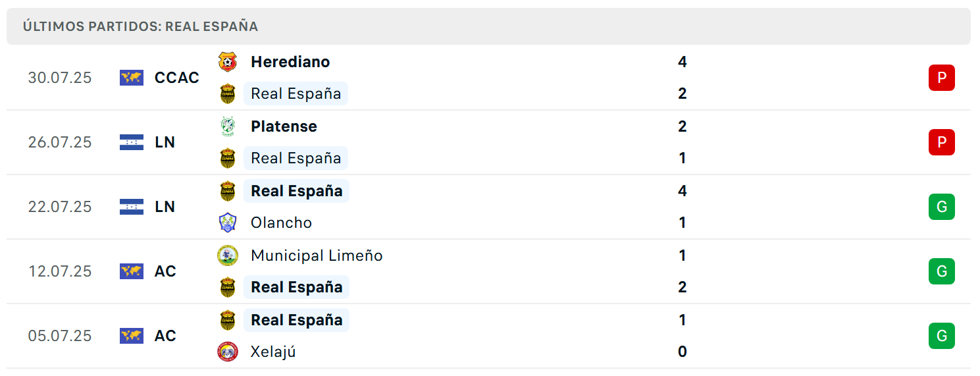Click the Municipal Limeño badge icon
Screen dimensions: 980x376
coord(228,255)
